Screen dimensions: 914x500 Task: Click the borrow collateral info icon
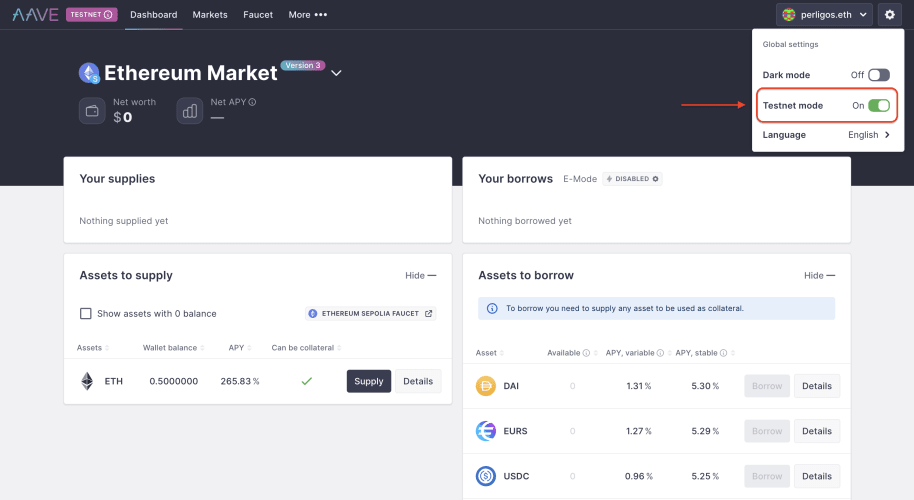pyautogui.click(x=492, y=308)
